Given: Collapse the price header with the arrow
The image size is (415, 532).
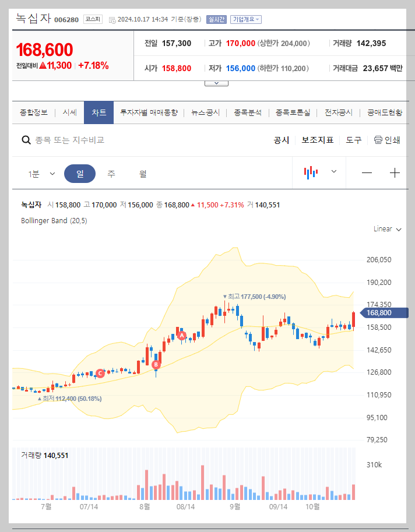Looking at the screenshot, I should pyautogui.click(x=216, y=82).
